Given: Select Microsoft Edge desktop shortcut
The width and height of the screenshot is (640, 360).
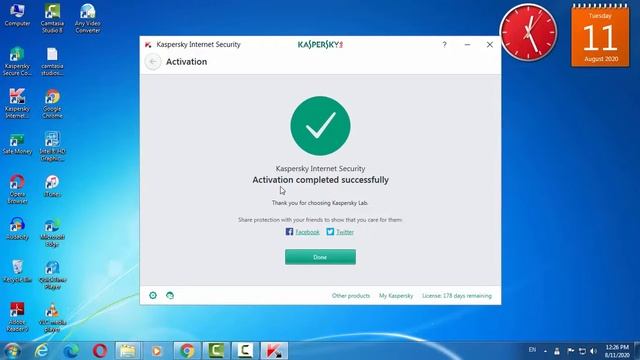Looking at the screenshot, I should pyautogui.click(x=52, y=232).
